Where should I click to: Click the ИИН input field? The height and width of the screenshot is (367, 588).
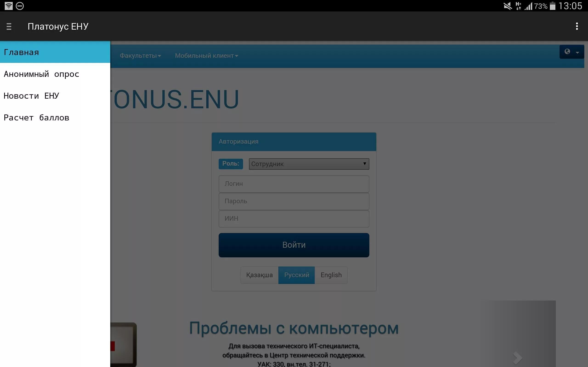tap(293, 219)
